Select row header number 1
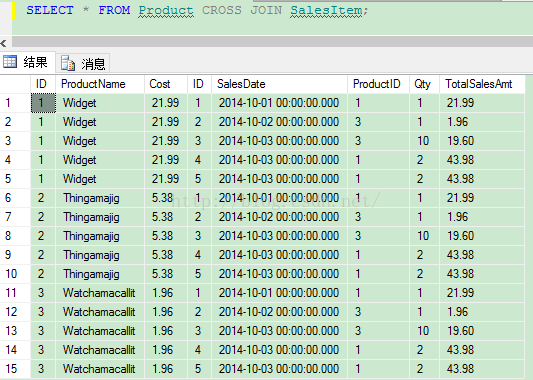Image resolution: width=533 pixels, height=380 pixels. coord(15,103)
